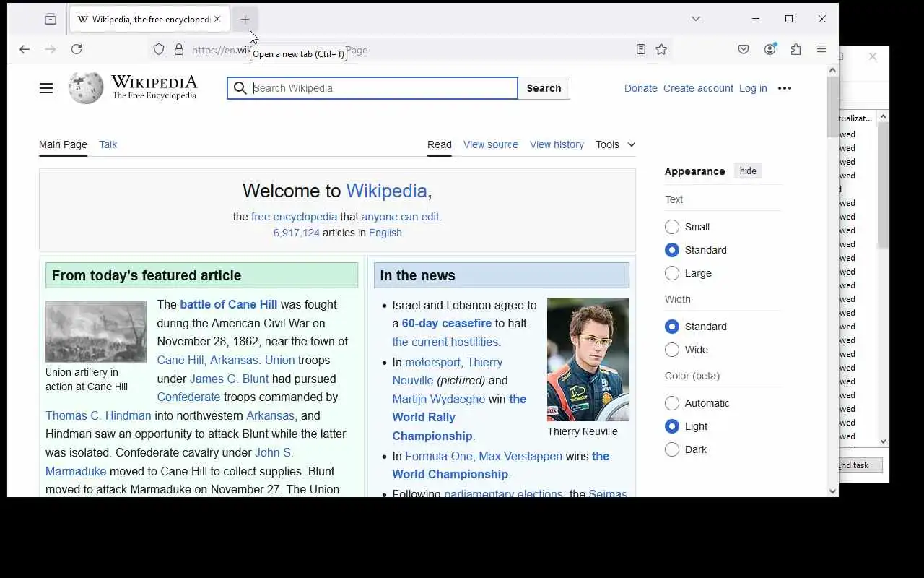Hide the Appearance panel
The image size is (924, 578).
(748, 171)
